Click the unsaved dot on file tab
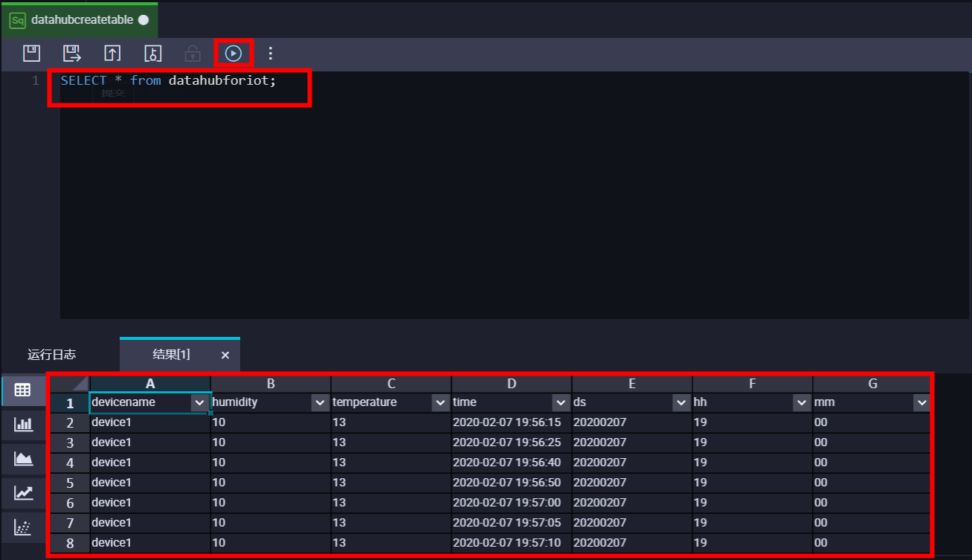 [144, 20]
